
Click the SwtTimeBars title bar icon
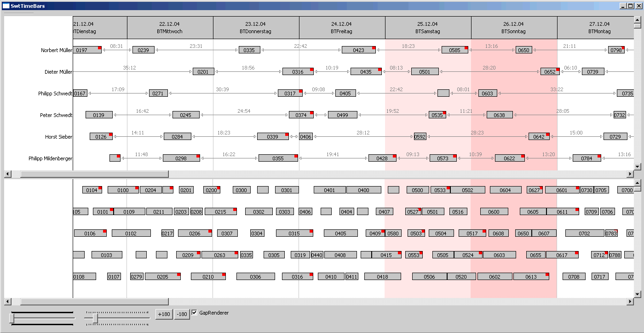pos(6,6)
